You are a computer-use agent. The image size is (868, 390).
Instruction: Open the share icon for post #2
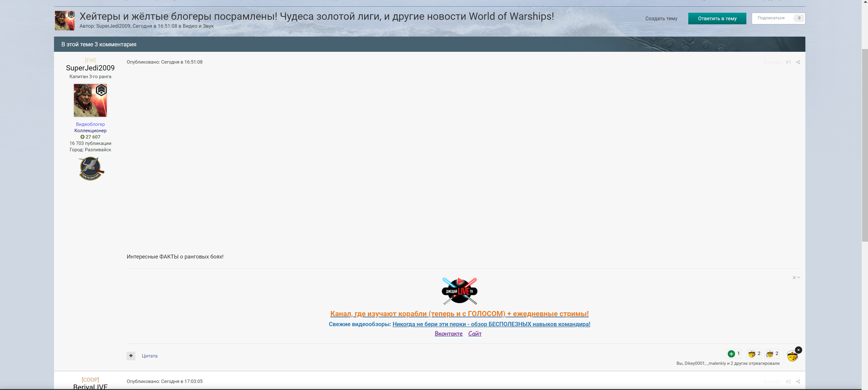pyautogui.click(x=798, y=382)
